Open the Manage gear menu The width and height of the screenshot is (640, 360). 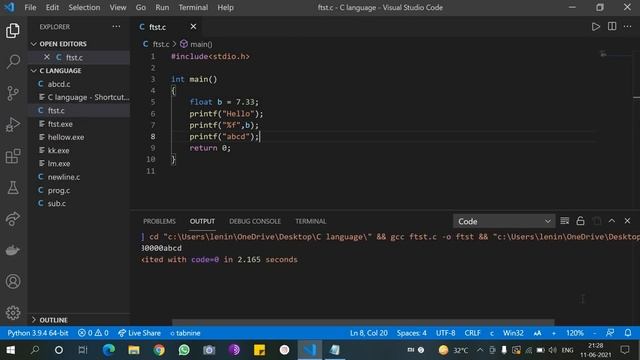pos(13,313)
